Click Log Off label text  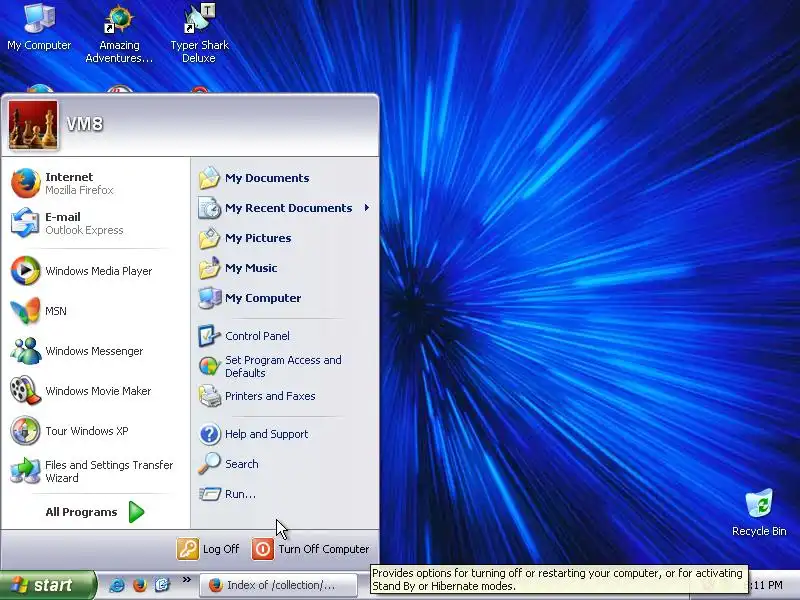pyautogui.click(x=221, y=549)
